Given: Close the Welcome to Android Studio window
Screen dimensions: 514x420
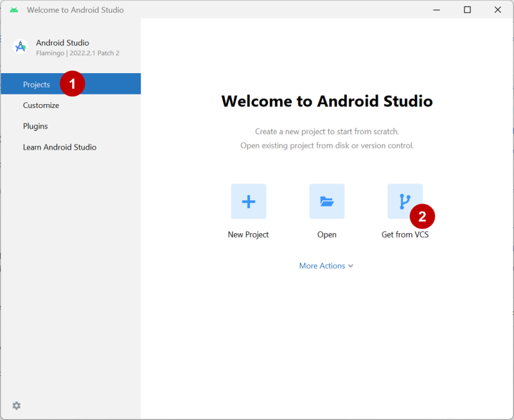Looking at the screenshot, I should (x=497, y=10).
